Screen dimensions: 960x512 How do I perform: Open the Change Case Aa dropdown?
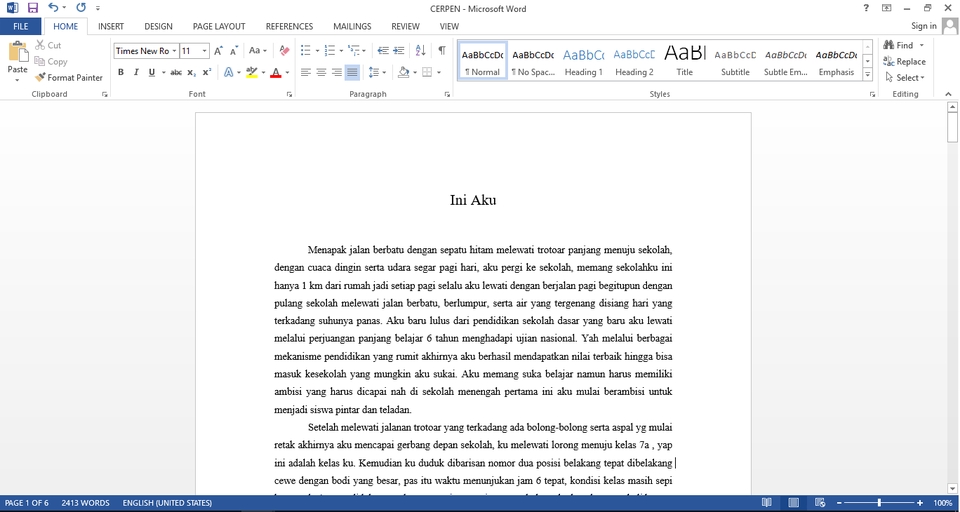click(258, 51)
